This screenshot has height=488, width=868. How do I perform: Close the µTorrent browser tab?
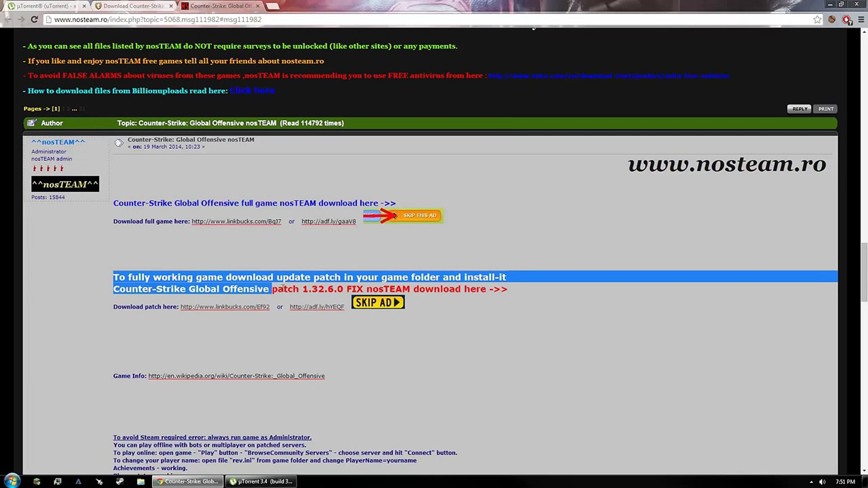(84, 6)
